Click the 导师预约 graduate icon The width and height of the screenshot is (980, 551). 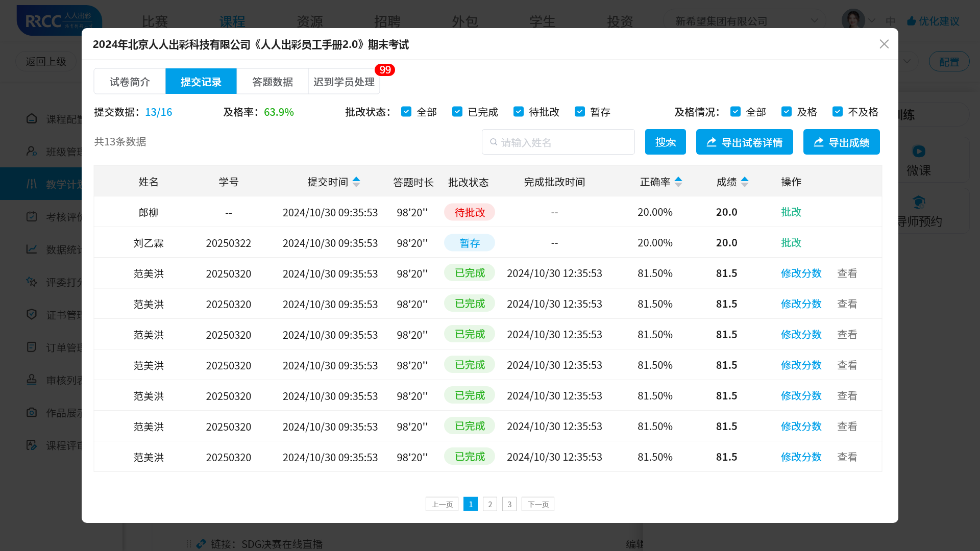click(919, 202)
